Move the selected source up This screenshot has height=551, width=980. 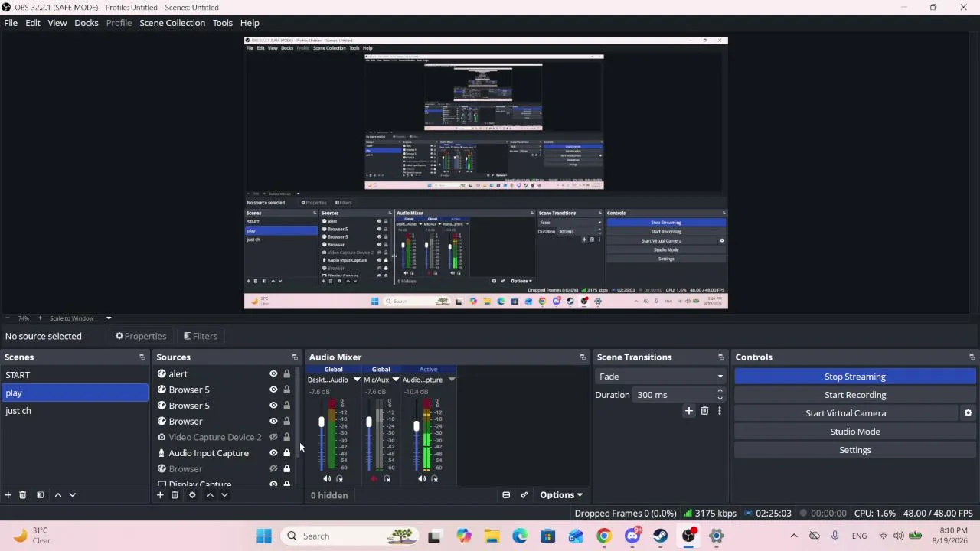[210, 495]
